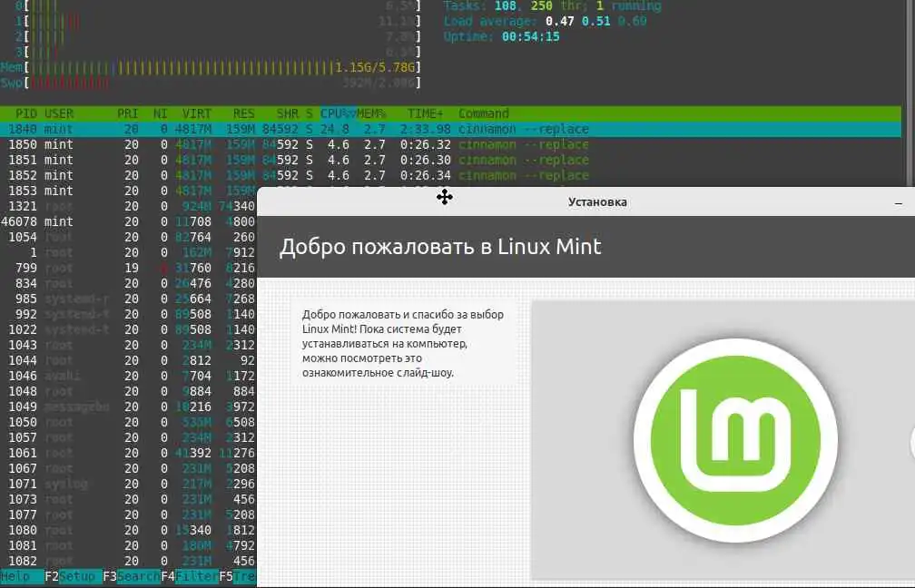915x588 pixels.
Task: Open F4 Filter in htop function bar
Action: point(190,576)
